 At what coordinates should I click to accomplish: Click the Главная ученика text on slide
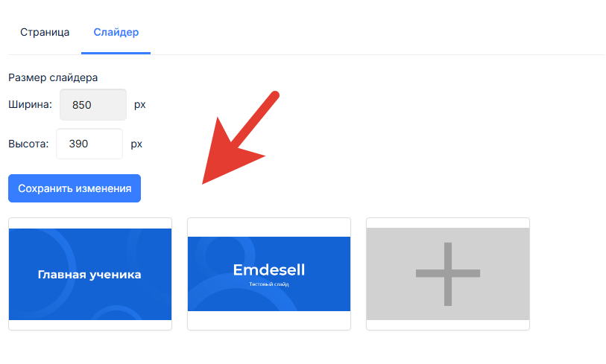pyautogui.click(x=89, y=275)
